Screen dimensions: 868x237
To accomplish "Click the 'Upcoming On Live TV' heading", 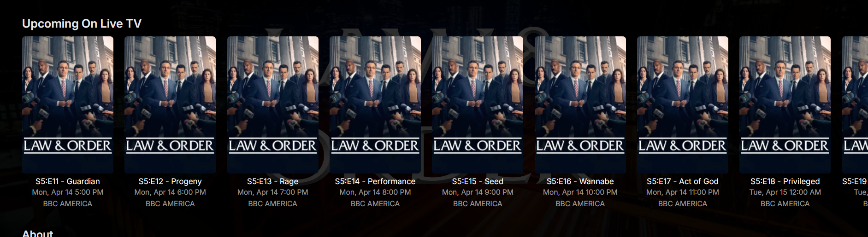I will tap(82, 23).
